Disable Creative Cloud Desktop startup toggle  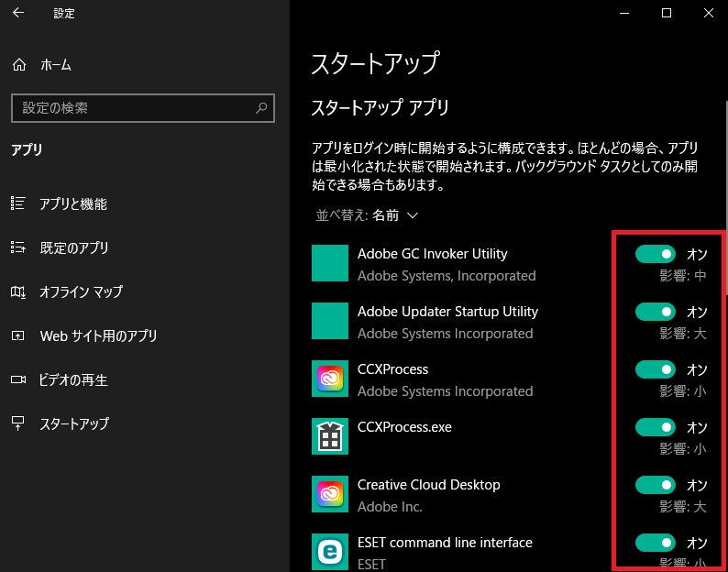pyautogui.click(x=655, y=485)
